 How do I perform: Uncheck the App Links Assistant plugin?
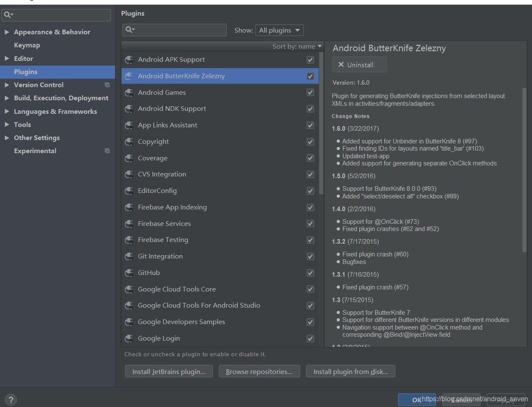click(x=310, y=125)
